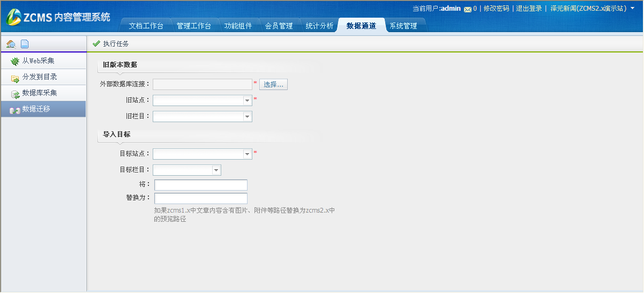Screen dimensions: 644x293
Task: Focus the 替换为 text input field
Action: [x=201, y=198]
